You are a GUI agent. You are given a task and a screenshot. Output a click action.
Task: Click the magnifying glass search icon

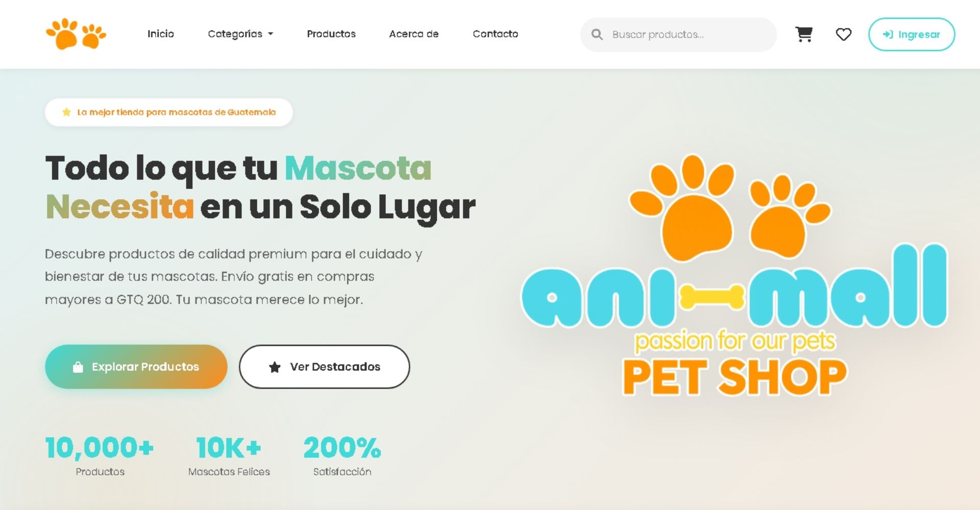(597, 34)
